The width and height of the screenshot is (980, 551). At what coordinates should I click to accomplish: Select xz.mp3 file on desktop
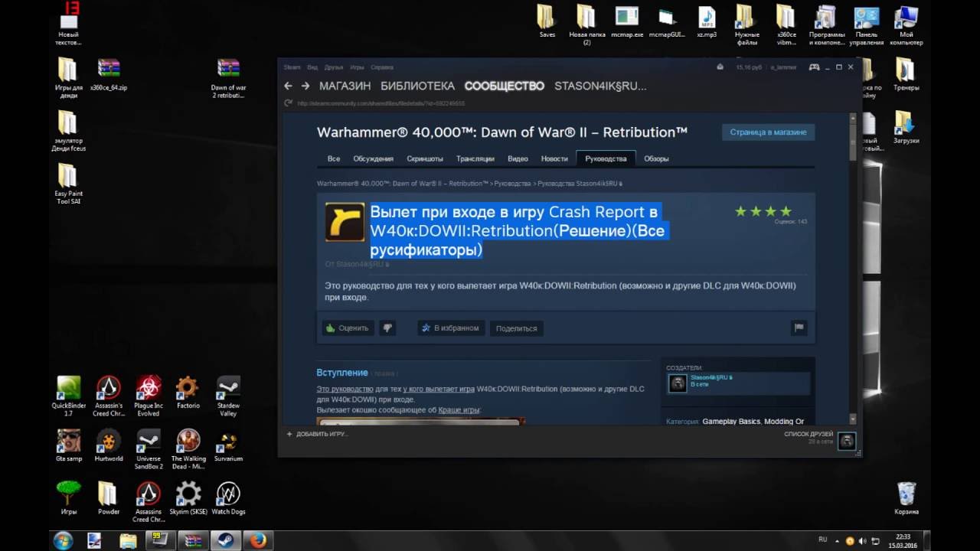tap(707, 21)
